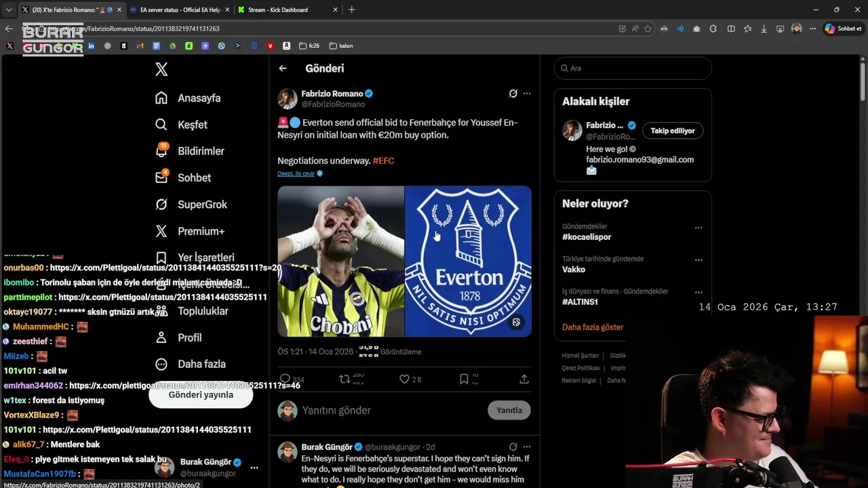Open the fc26 bookmarks folder

309,46
